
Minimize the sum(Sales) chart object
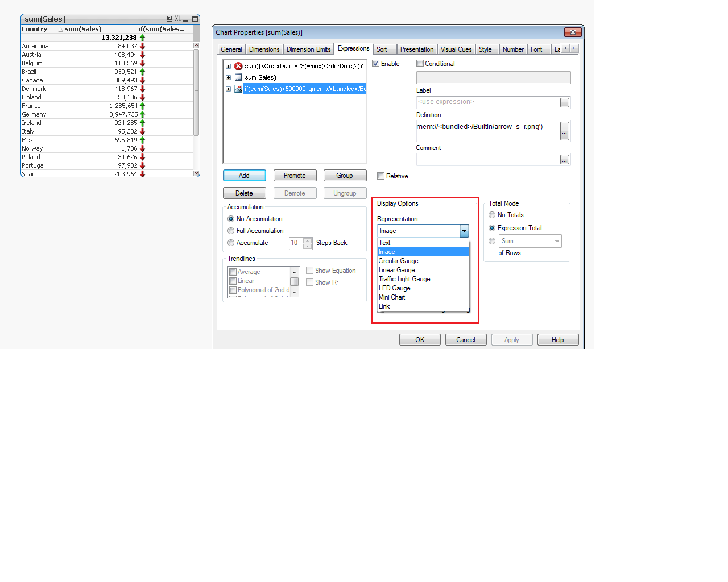point(185,19)
